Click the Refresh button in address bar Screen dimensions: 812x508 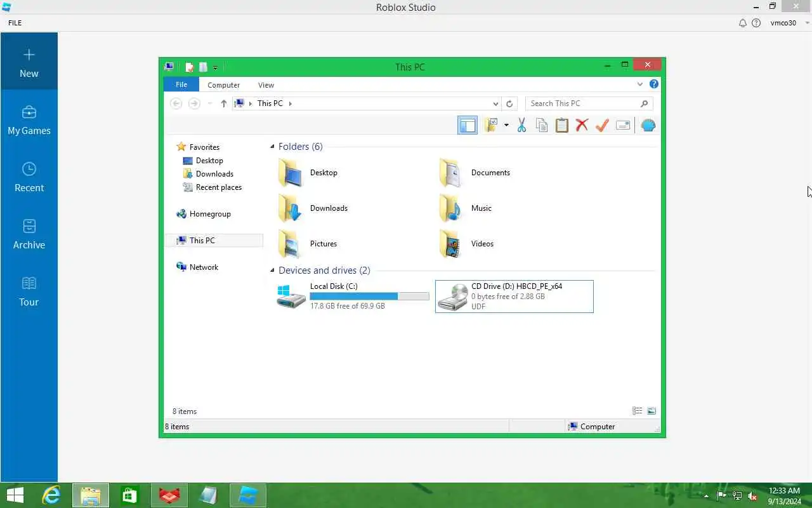(x=509, y=104)
